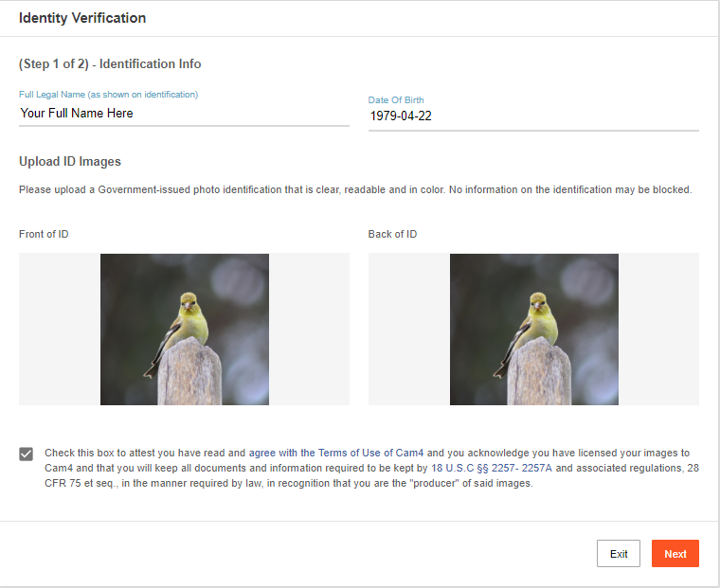720x588 pixels.
Task: Click the "Front of ID" label
Action: (44, 234)
